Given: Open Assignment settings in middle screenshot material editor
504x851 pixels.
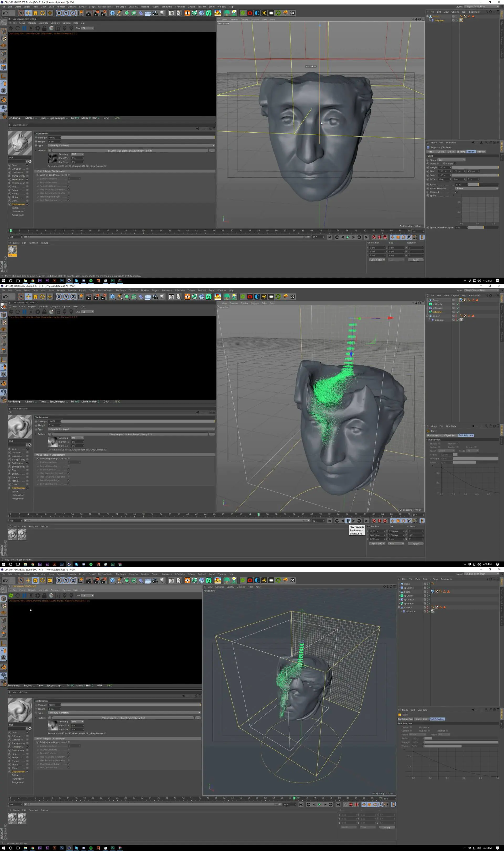Looking at the screenshot, I should (18, 499).
